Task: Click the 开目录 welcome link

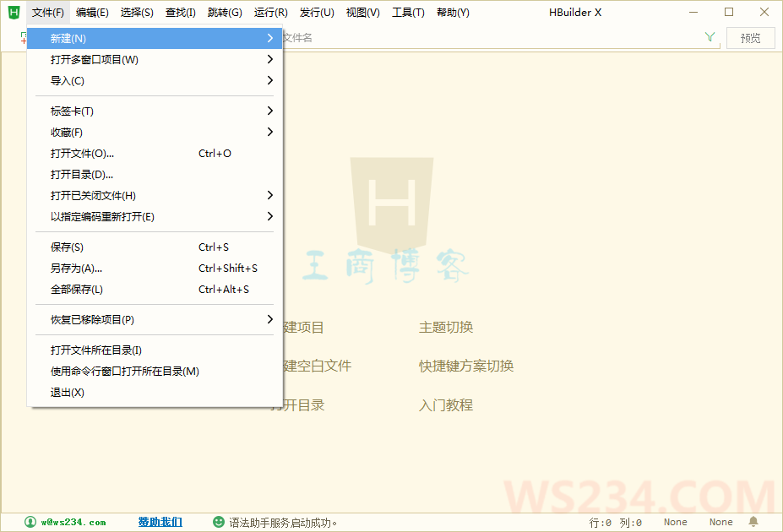Action: 304,404
